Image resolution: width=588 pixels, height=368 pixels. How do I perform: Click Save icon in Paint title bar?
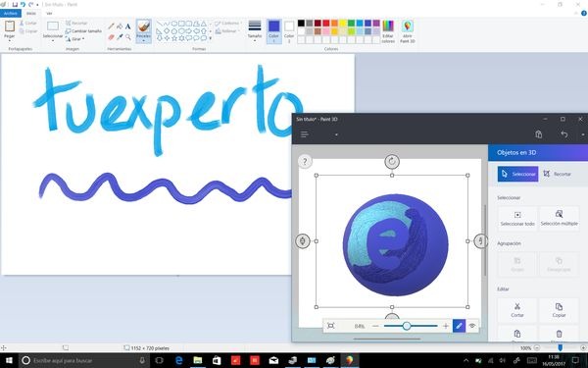[15, 5]
